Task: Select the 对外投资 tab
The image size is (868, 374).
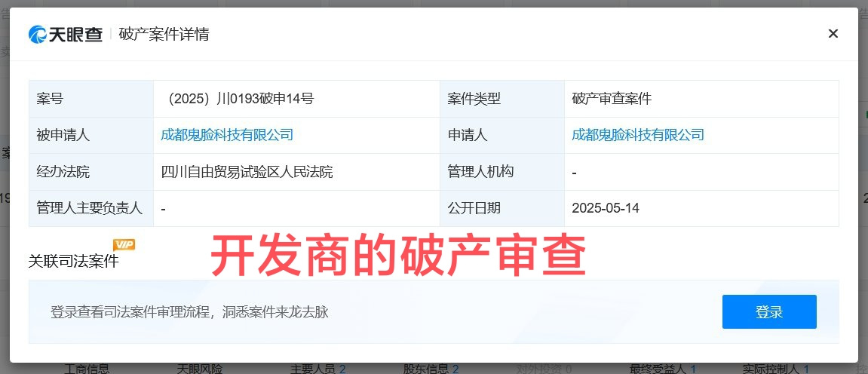Action: tap(544, 369)
